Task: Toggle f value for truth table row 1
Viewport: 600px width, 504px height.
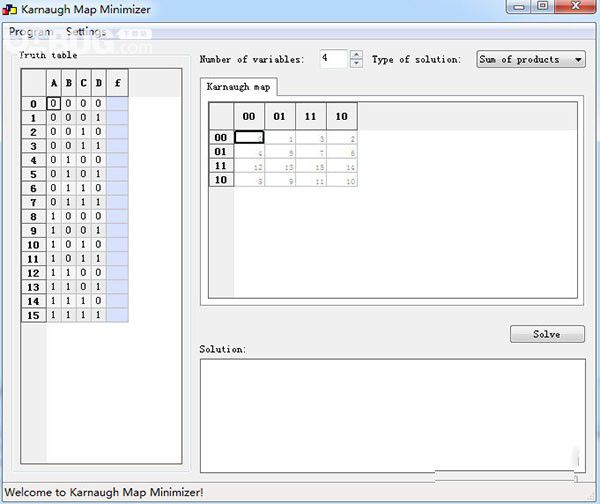Action: 117,117
